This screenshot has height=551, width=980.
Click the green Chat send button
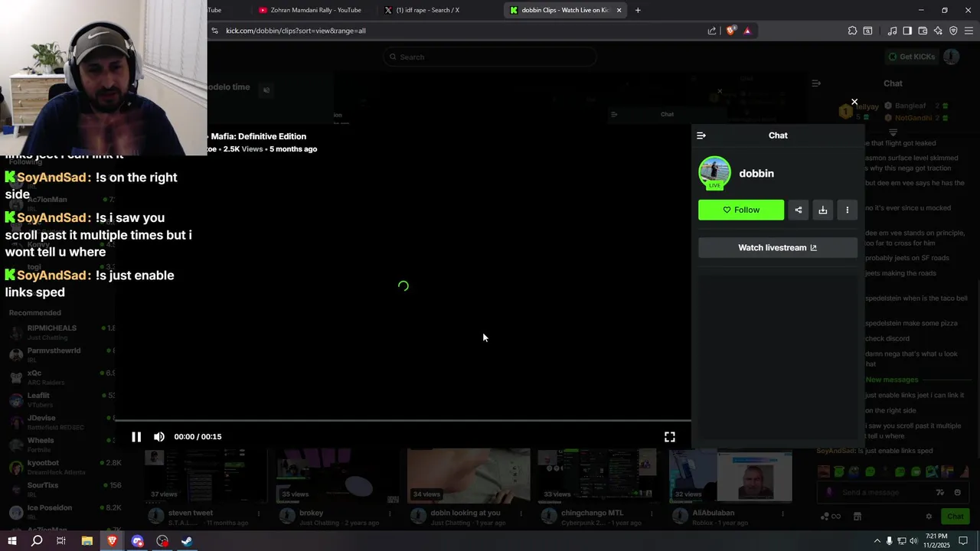(x=955, y=517)
